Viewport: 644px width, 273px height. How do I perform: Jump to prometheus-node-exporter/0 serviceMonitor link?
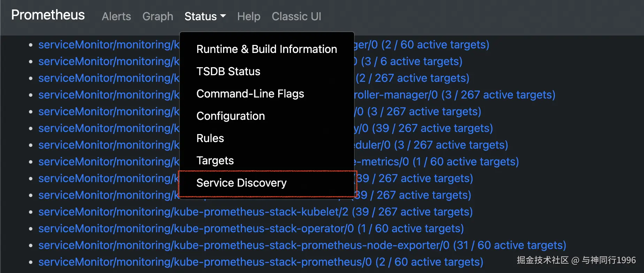coord(302,245)
